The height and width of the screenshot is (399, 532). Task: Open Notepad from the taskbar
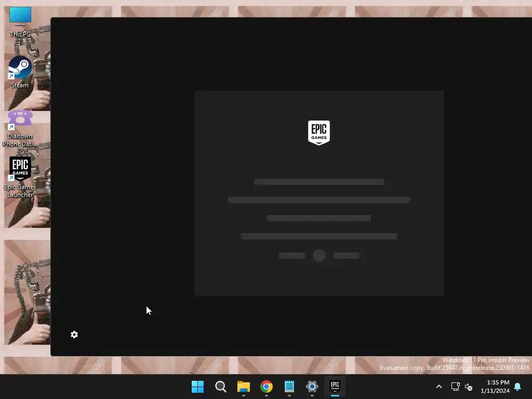coord(289,387)
